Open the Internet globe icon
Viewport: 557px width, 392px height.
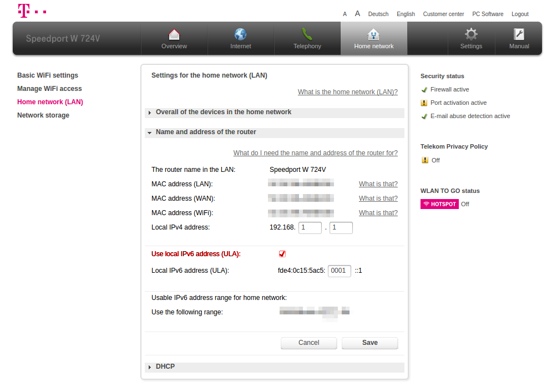[x=241, y=34]
